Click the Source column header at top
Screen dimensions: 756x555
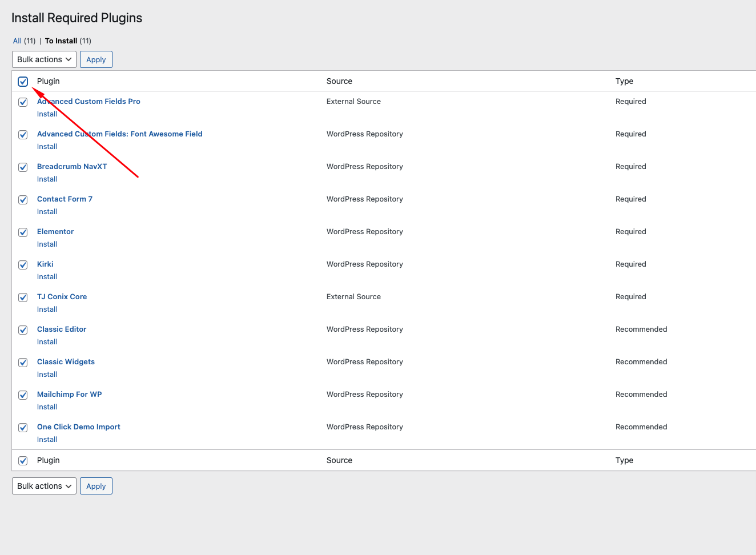(x=339, y=81)
